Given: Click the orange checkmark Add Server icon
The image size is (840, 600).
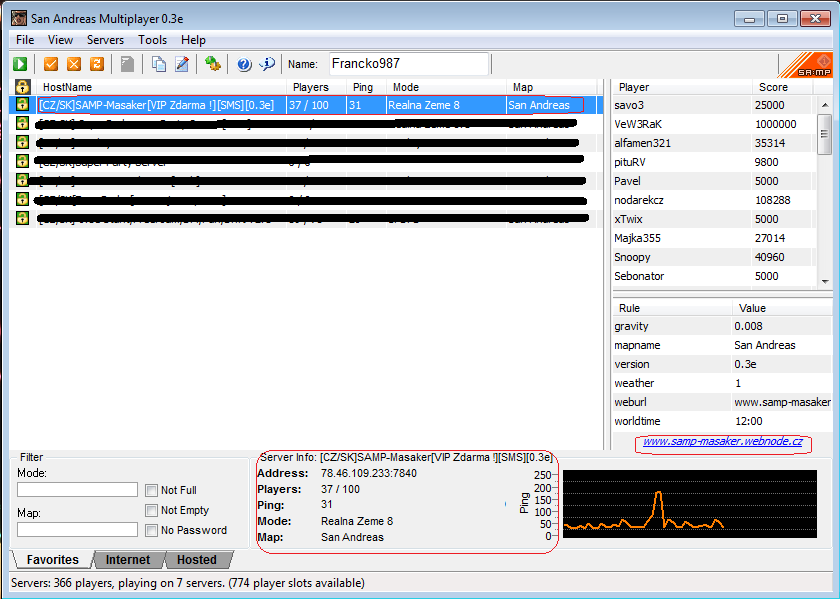Looking at the screenshot, I should click(51, 64).
